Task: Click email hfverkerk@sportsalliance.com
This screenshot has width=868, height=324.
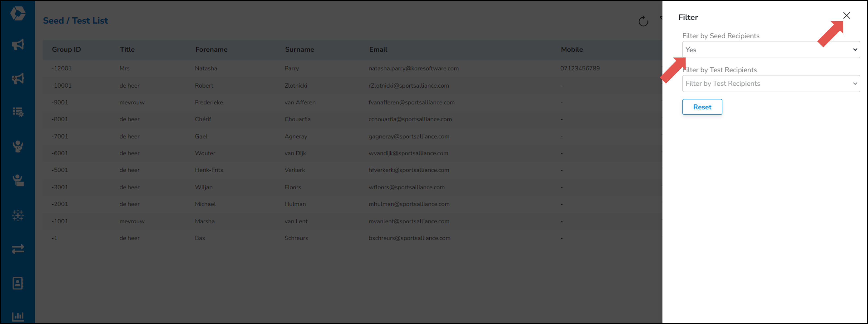Action: point(409,170)
